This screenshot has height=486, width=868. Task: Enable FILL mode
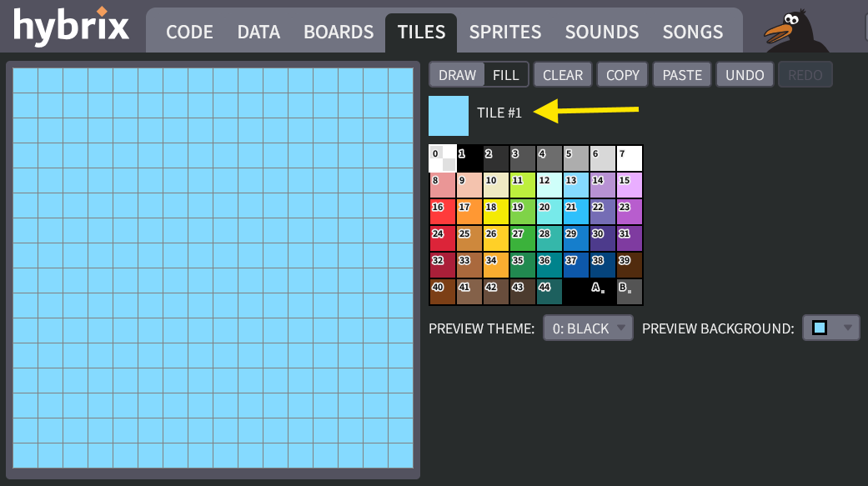coord(506,74)
